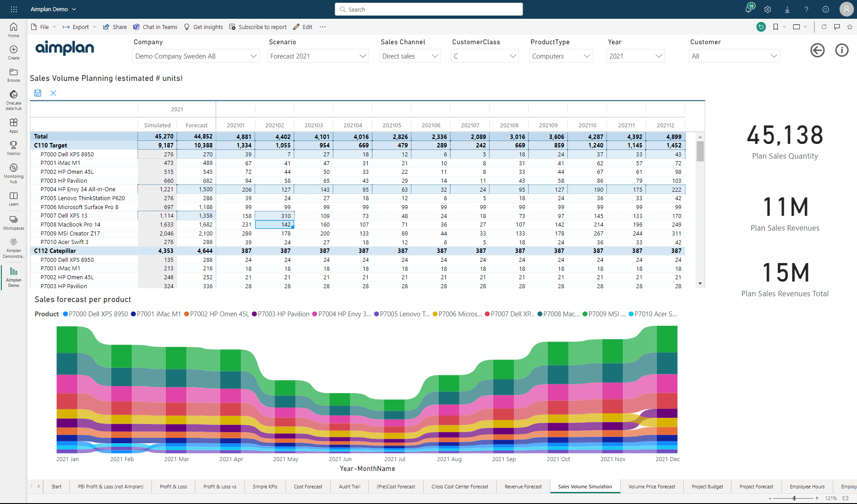Open the info circle button
Viewport: 857px width, 504px height.
click(842, 50)
